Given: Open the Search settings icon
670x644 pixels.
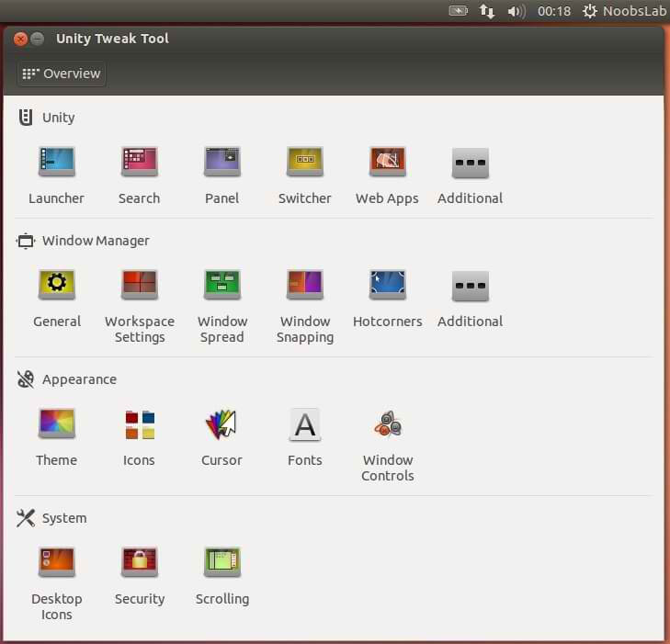Looking at the screenshot, I should click(140, 163).
